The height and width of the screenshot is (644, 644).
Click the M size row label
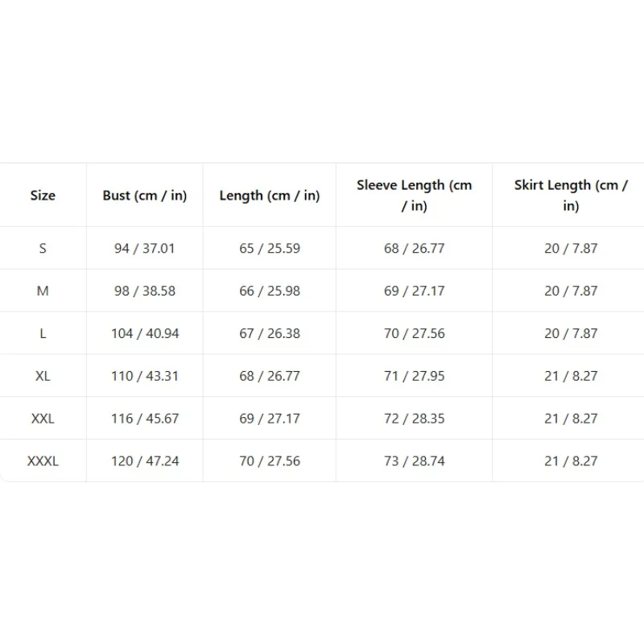click(43, 291)
